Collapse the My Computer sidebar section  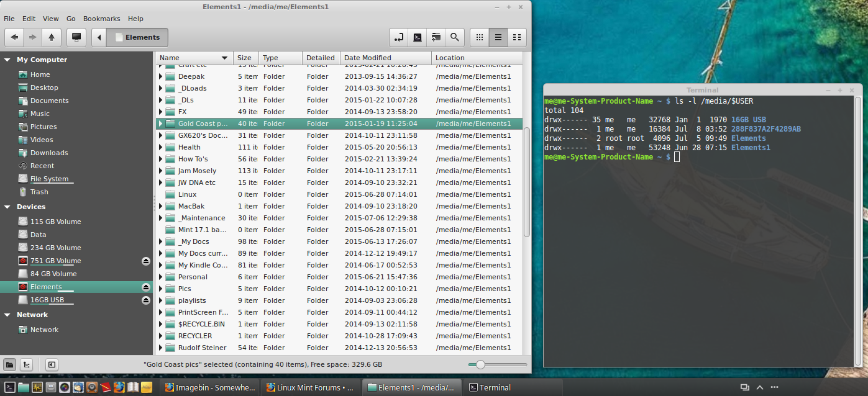pyautogui.click(x=7, y=60)
